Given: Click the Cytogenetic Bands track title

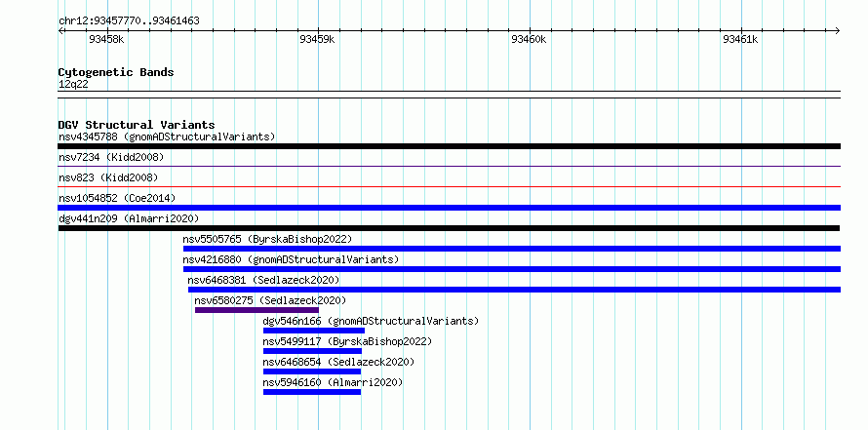Looking at the screenshot, I should click(116, 72).
